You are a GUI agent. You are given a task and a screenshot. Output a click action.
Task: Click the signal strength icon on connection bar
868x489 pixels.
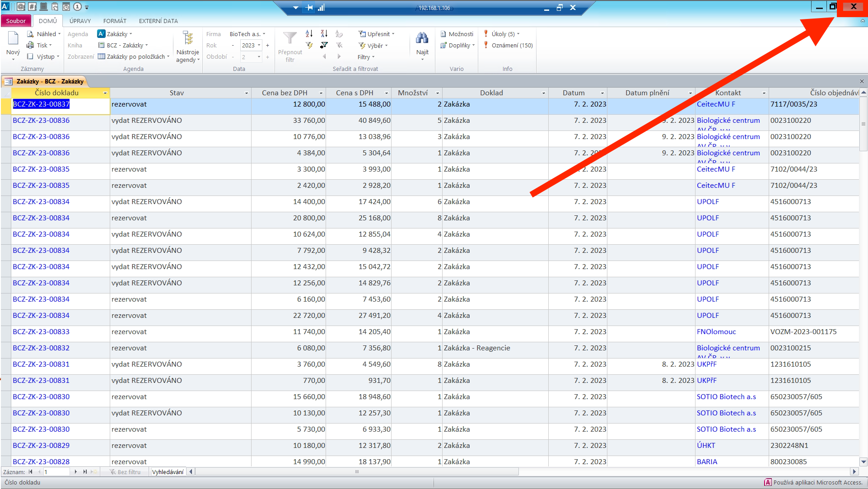[x=321, y=8]
